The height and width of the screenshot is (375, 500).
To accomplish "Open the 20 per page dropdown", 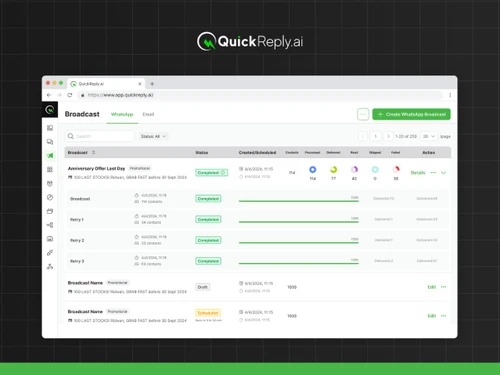I will click(428, 136).
